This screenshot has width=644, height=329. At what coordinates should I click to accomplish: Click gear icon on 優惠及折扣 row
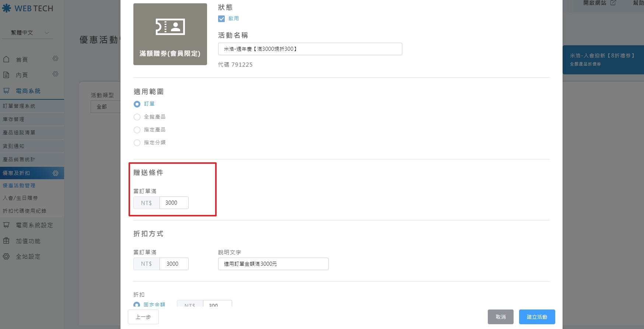56,173
